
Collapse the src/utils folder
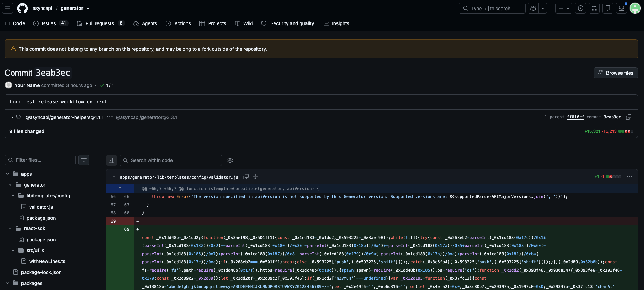point(13,250)
